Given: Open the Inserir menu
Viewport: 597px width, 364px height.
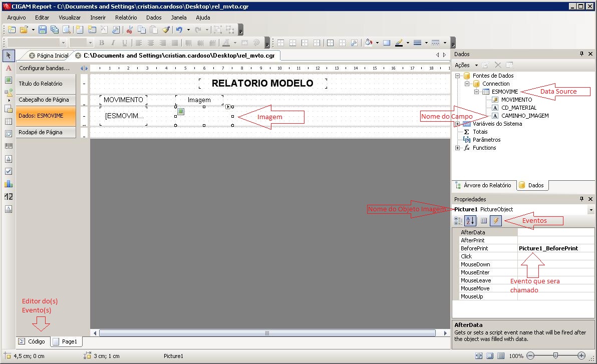Looking at the screenshot, I should click(98, 18).
